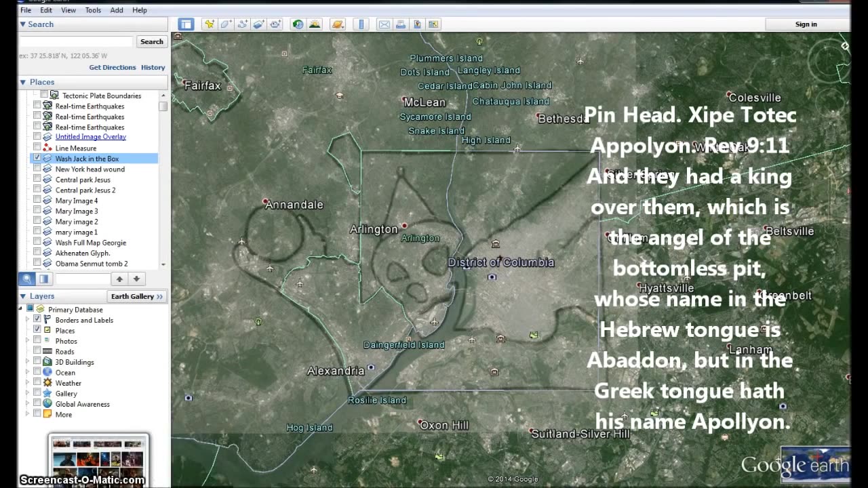Click the Earth Gallery button
This screenshot has width=868, height=488.
(137, 296)
